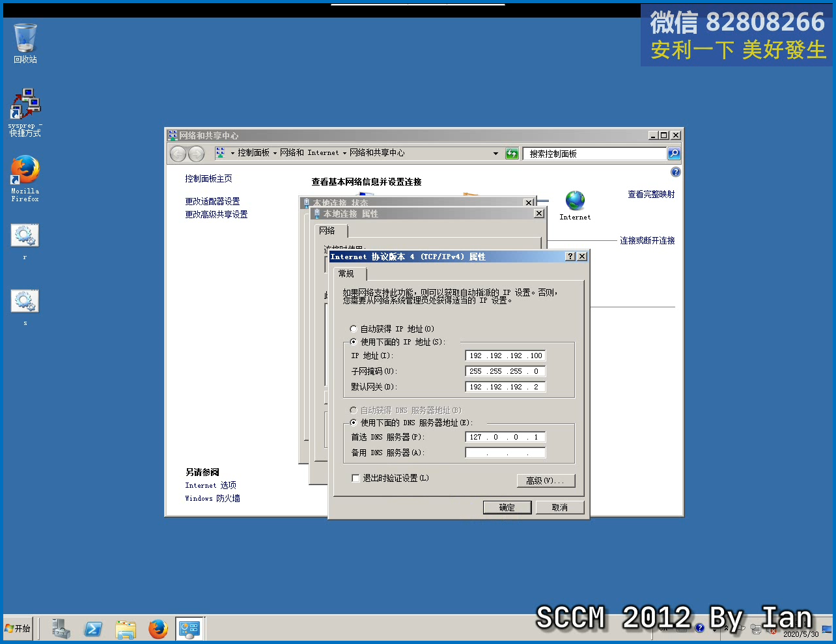Image resolution: width=836 pixels, height=644 pixels.
Task: Click the refresh icon beside address bar
Action: click(x=512, y=154)
